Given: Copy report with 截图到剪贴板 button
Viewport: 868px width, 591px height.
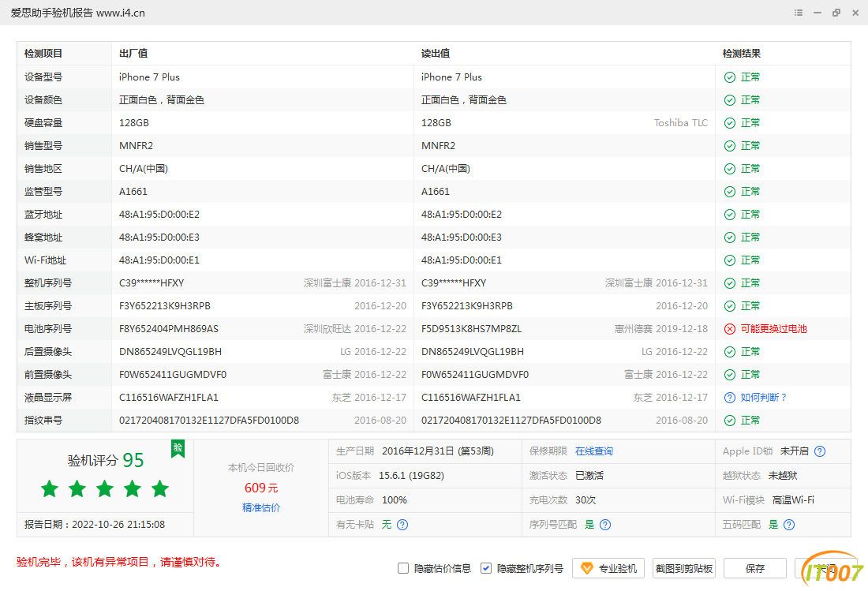Looking at the screenshot, I should tap(683, 568).
